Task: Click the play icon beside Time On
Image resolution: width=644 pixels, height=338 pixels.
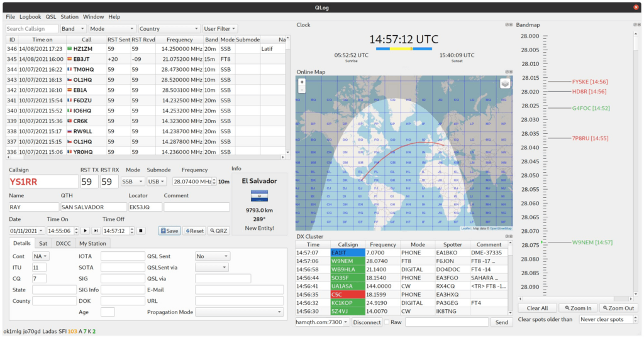Action: tap(85, 231)
